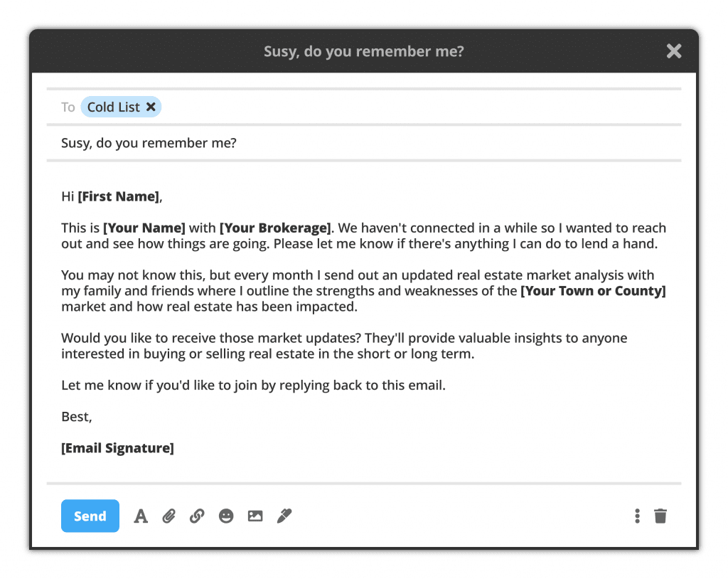
Task: Open the three-dot overflow menu
Action: click(636, 516)
